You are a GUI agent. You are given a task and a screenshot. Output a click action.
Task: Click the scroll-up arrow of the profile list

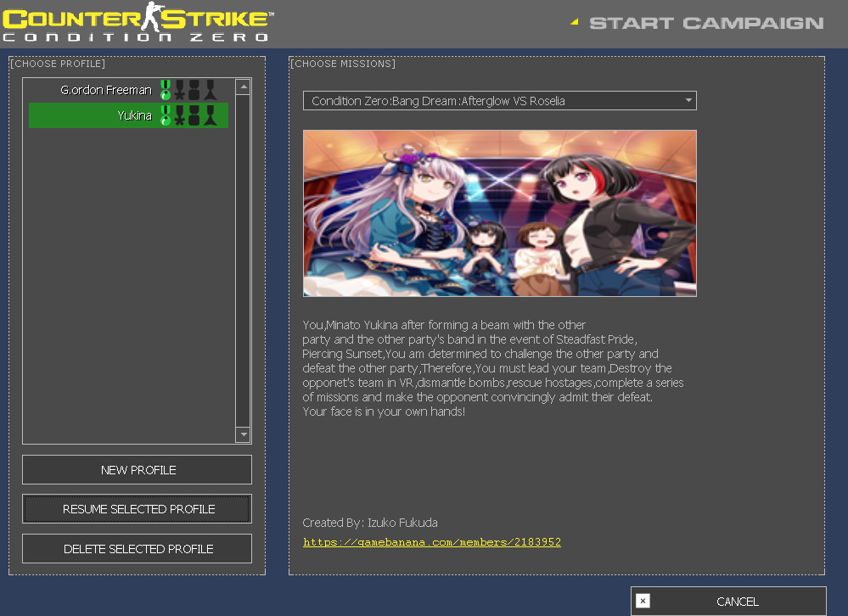pos(243,86)
